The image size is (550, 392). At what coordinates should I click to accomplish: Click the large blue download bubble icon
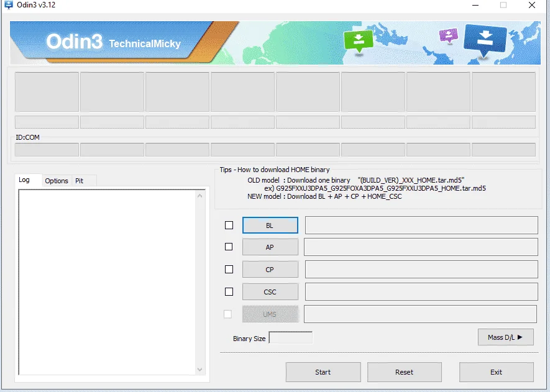pos(485,40)
